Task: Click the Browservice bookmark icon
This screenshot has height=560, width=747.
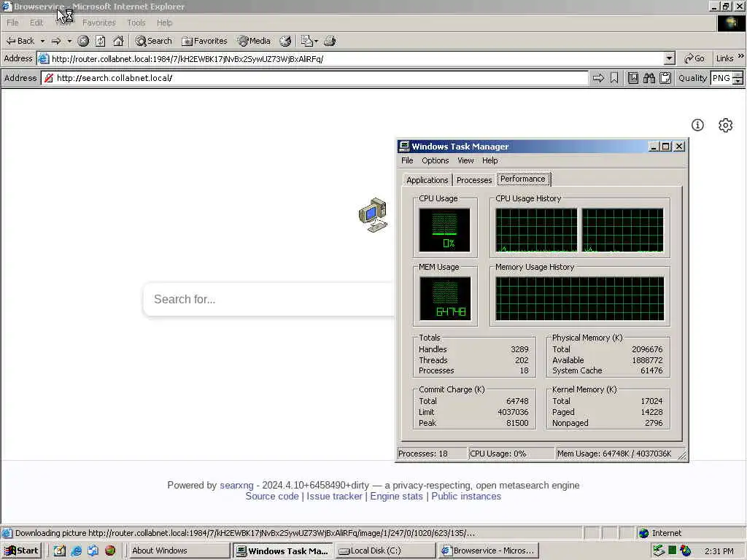Action: (614, 78)
